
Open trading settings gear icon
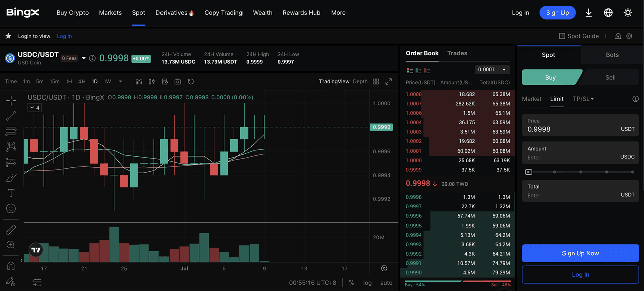(629, 36)
